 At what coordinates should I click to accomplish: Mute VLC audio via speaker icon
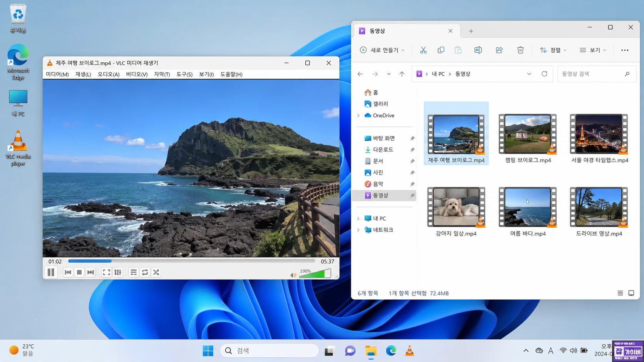click(x=293, y=275)
